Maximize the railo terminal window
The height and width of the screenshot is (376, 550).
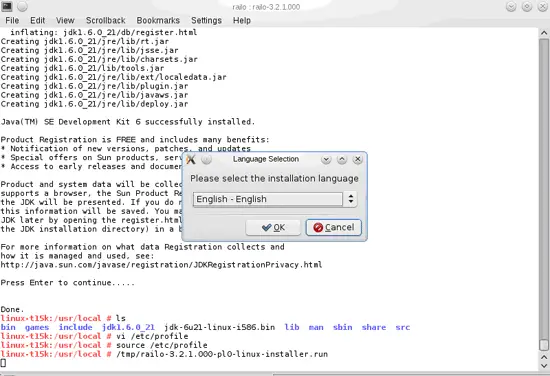(527, 7)
